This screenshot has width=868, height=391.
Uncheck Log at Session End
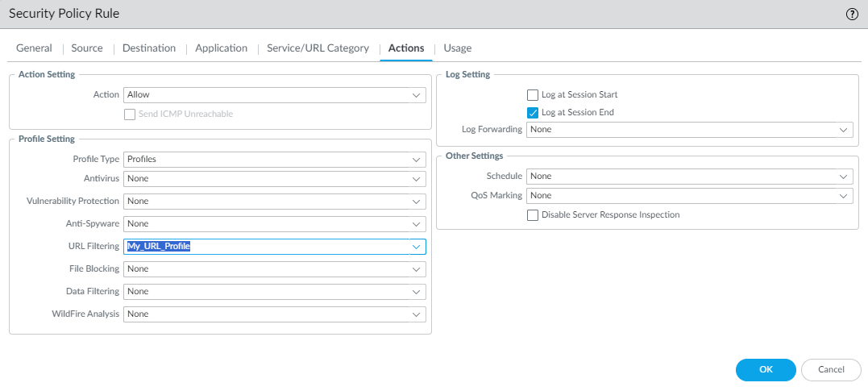click(533, 113)
